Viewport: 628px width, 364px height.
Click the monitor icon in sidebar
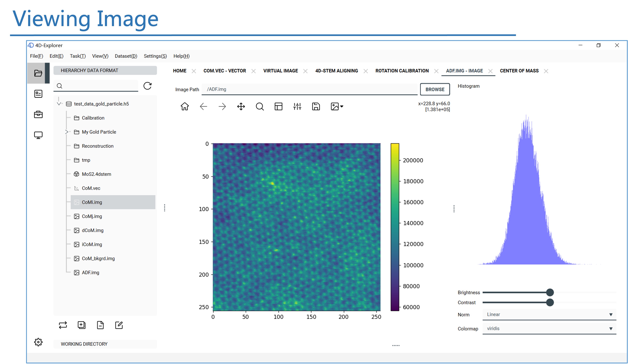tap(38, 135)
